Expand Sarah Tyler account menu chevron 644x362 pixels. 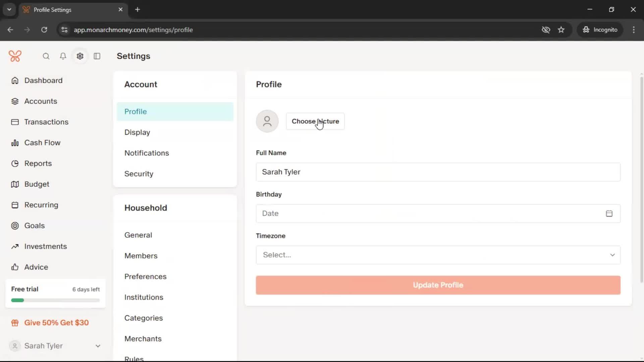click(98, 346)
